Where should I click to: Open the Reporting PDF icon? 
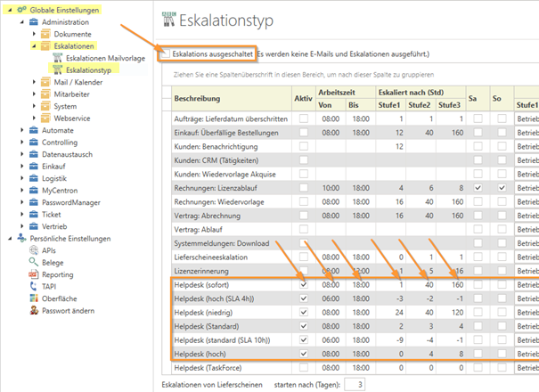point(34,275)
